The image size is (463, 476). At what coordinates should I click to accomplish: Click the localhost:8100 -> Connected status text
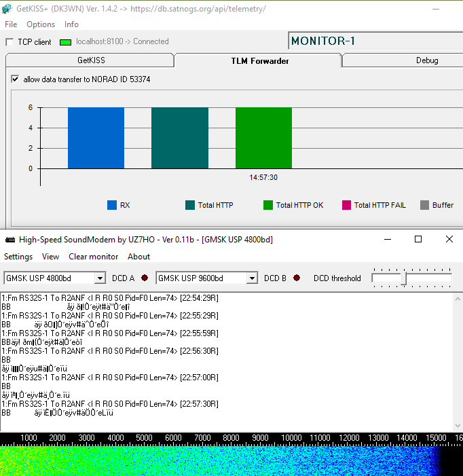pos(122,41)
